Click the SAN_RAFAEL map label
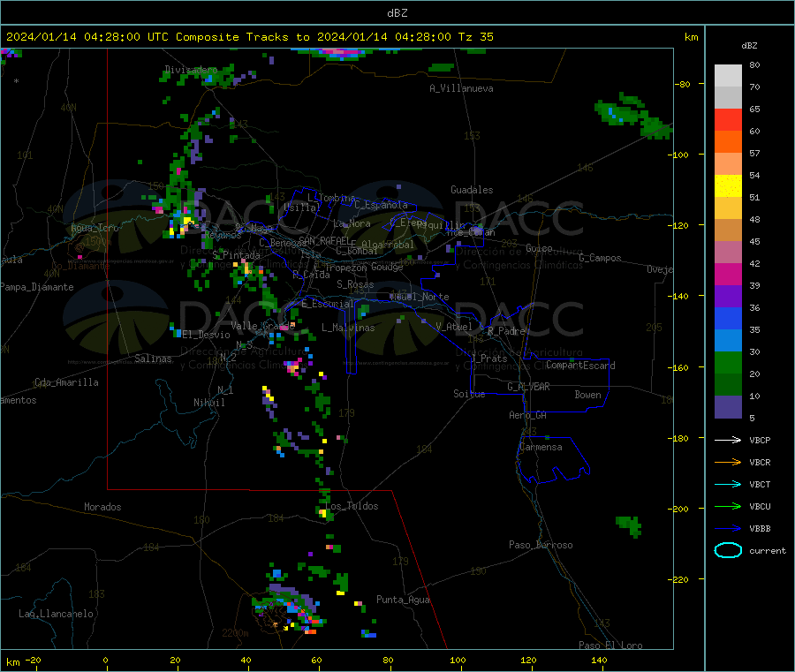This screenshot has height=672, width=795. pos(324,240)
